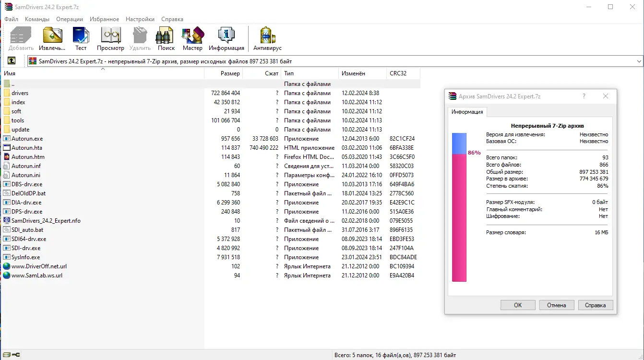The width and height of the screenshot is (644, 360).
Task: Expand the archive path dropdown arrow
Action: pyautogui.click(x=639, y=61)
